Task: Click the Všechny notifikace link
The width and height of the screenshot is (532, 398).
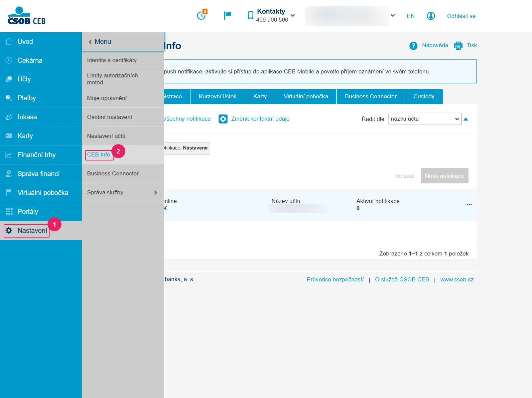Action: 187,119
